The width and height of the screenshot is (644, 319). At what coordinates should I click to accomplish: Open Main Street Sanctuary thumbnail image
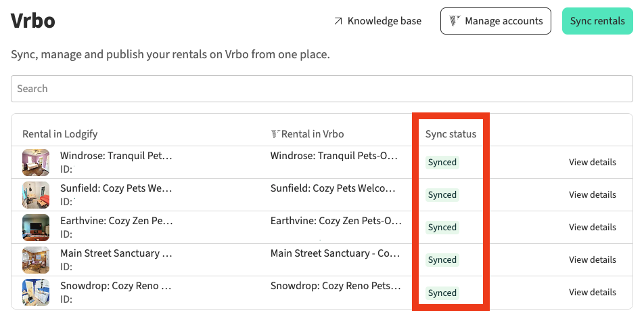(36, 260)
